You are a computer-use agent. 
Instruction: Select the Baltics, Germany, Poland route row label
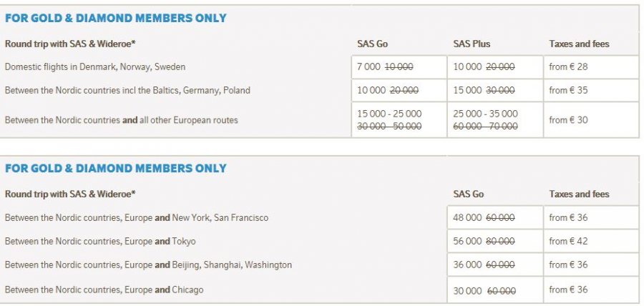pyautogui.click(x=127, y=91)
